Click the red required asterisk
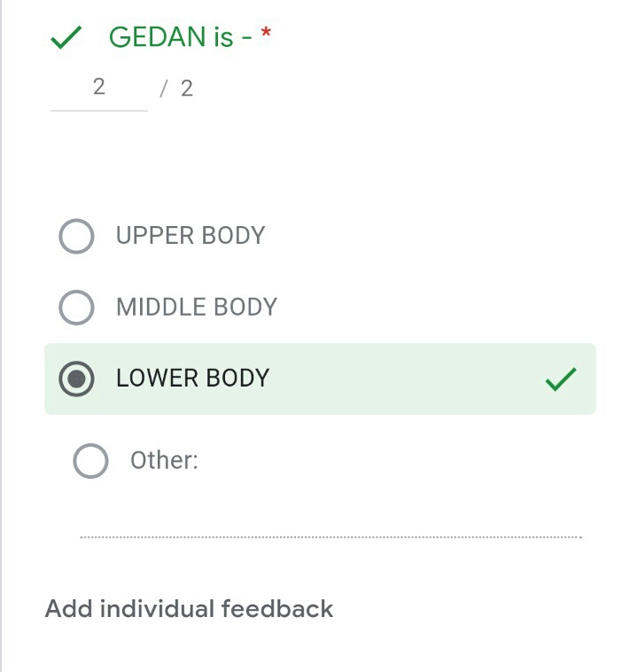Image resolution: width=638 pixels, height=672 pixels. [x=266, y=35]
